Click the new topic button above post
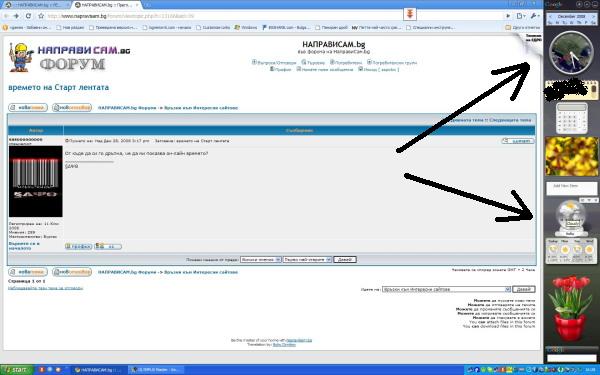600x375 pixels. (x=28, y=108)
